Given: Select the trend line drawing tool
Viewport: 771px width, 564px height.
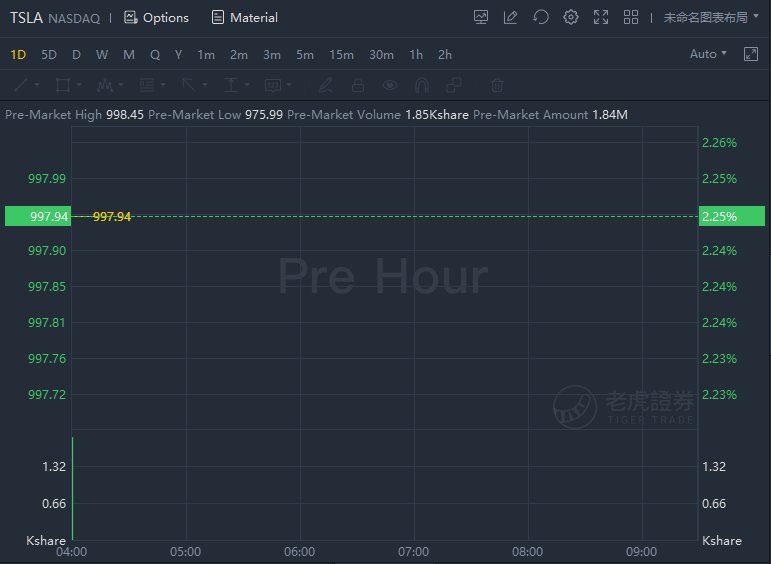Looking at the screenshot, I should [21, 85].
